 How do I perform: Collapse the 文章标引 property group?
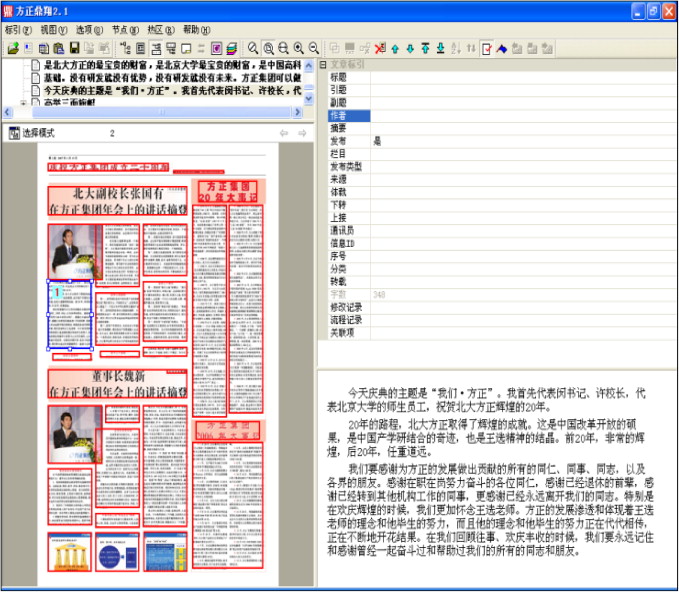tap(323, 65)
